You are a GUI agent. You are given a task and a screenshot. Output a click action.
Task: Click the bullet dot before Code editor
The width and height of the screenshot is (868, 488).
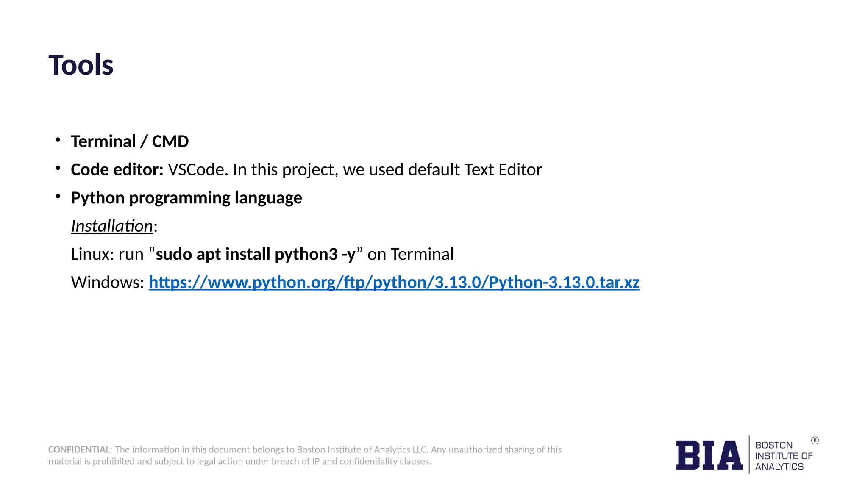(x=58, y=169)
